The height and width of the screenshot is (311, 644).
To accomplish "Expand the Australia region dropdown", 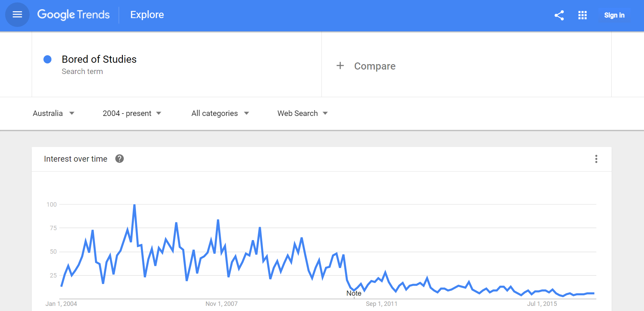I will [53, 113].
